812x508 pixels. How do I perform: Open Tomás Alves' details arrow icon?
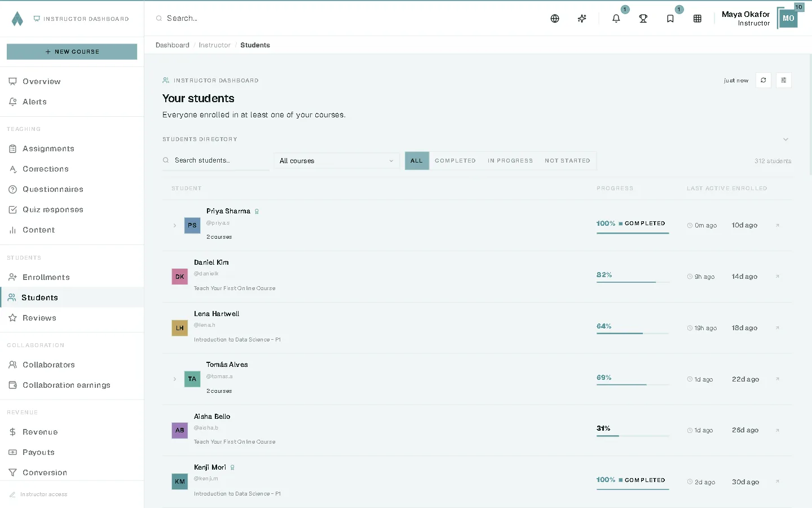778,379
